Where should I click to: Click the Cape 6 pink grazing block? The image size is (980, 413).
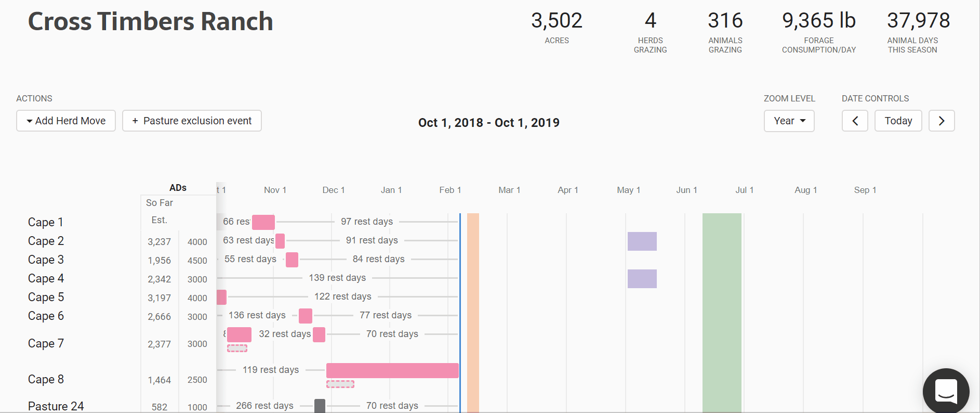(x=306, y=316)
